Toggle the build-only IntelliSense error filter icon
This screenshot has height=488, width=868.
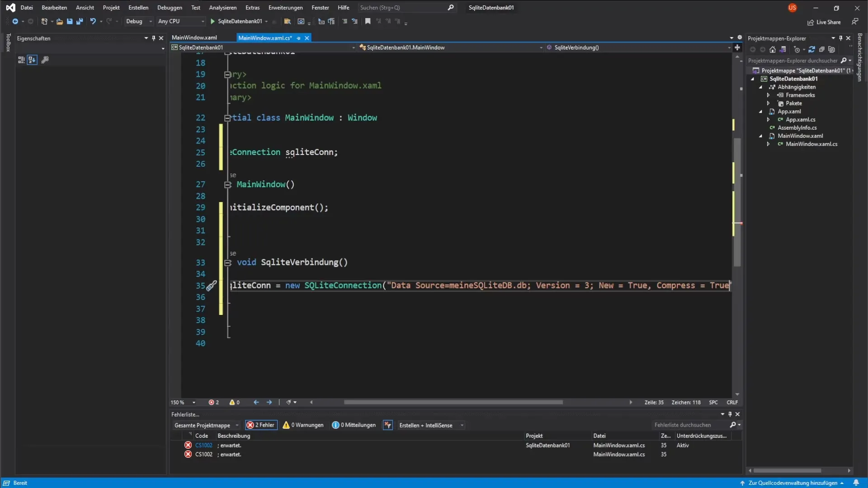click(387, 425)
